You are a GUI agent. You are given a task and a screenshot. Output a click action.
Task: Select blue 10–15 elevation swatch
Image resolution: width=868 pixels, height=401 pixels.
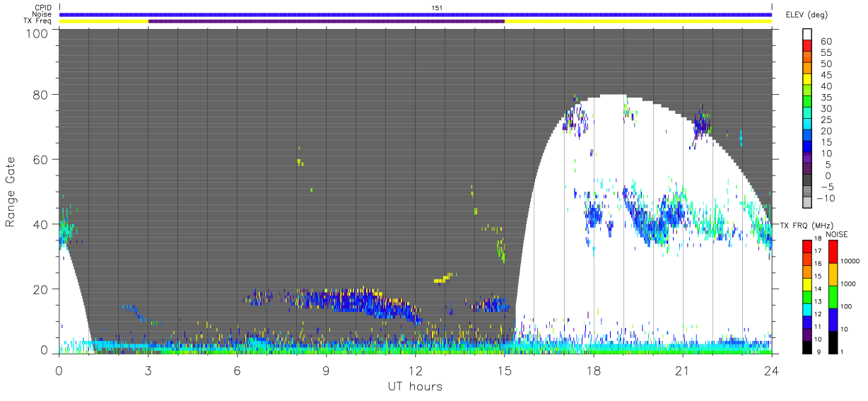[807, 147]
